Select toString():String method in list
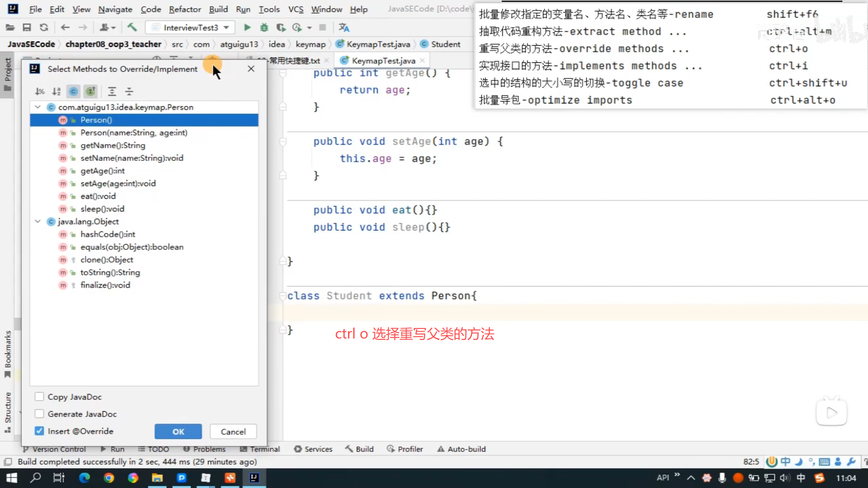This screenshot has width=868, height=488. pos(110,272)
